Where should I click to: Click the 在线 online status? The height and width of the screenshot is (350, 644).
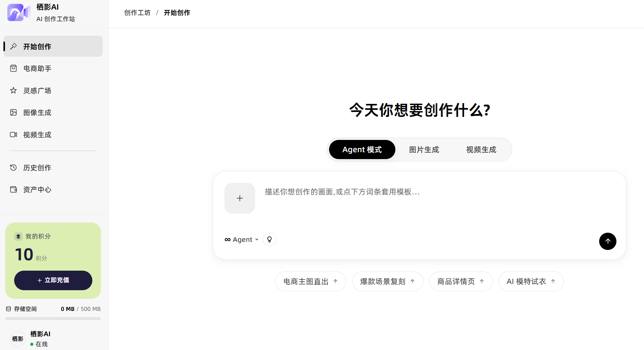coord(39,344)
